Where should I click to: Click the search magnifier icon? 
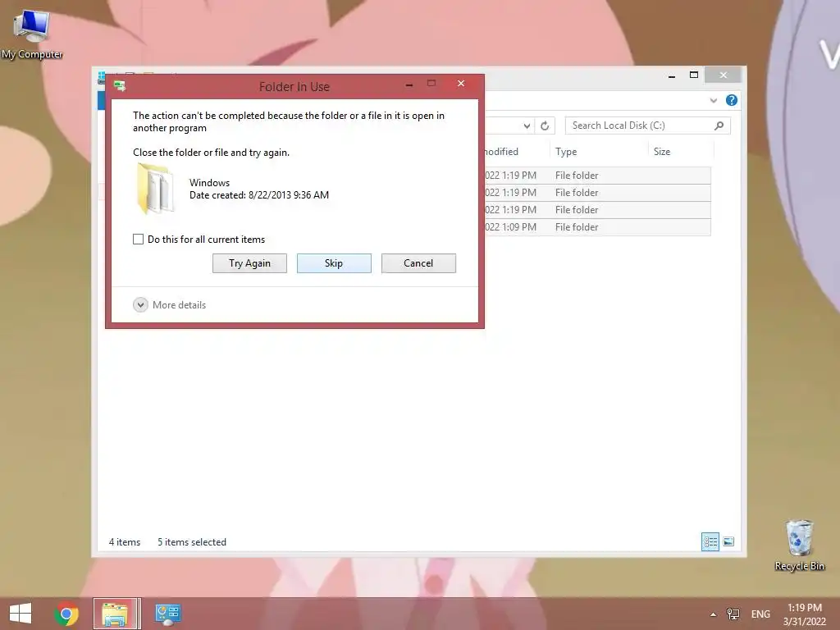719,126
